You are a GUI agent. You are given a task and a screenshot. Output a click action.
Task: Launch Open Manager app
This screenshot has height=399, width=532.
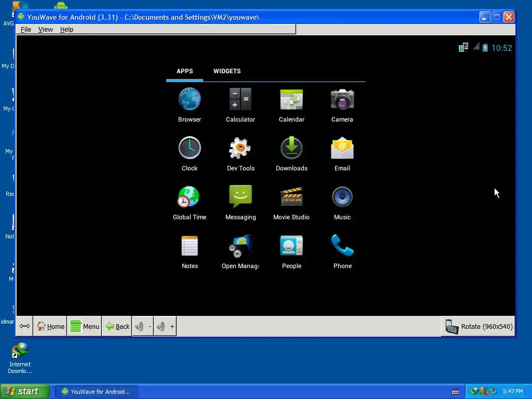pyautogui.click(x=240, y=251)
